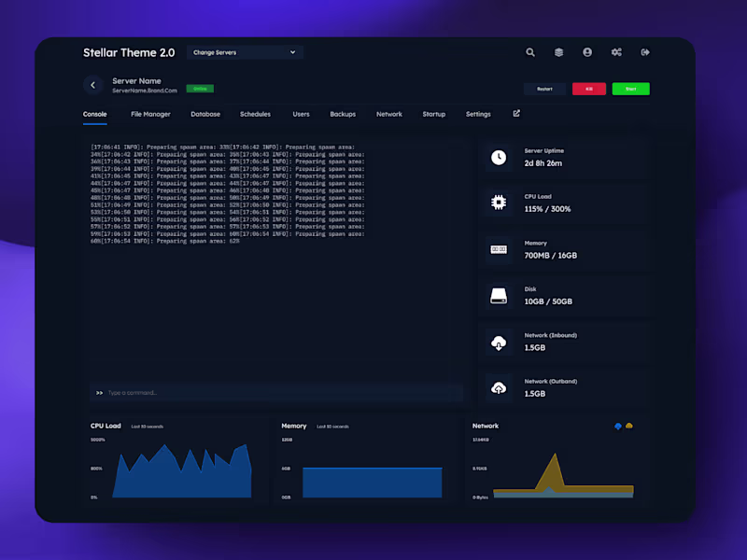Focus the Type a command input field

[276, 393]
